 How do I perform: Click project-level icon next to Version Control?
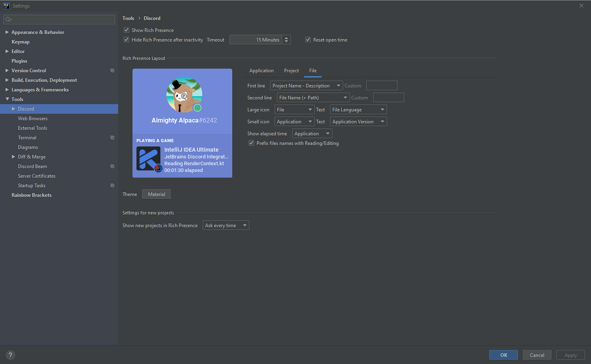click(x=112, y=71)
